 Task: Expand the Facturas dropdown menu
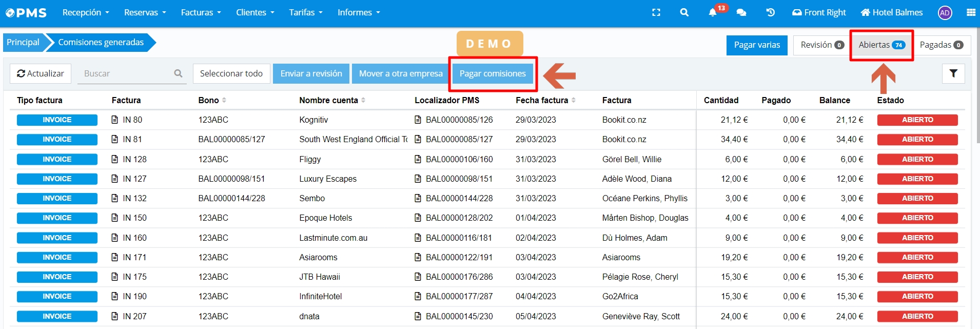point(201,12)
